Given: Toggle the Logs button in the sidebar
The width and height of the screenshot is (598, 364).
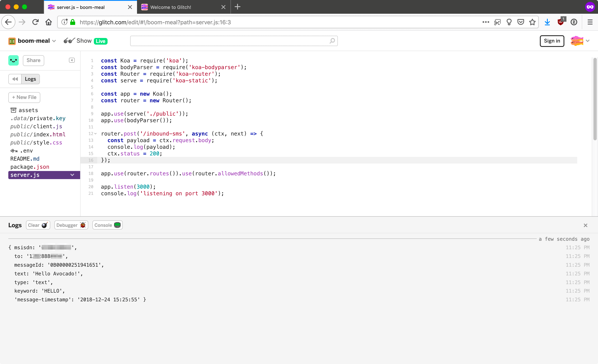Looking at the screenshot, I should tap(30, 79).
